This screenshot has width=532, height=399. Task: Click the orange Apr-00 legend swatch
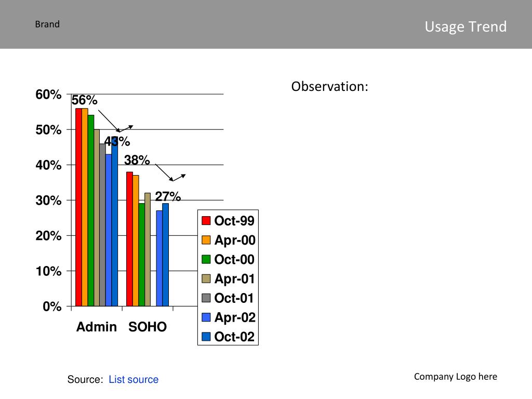pos(206,240)
